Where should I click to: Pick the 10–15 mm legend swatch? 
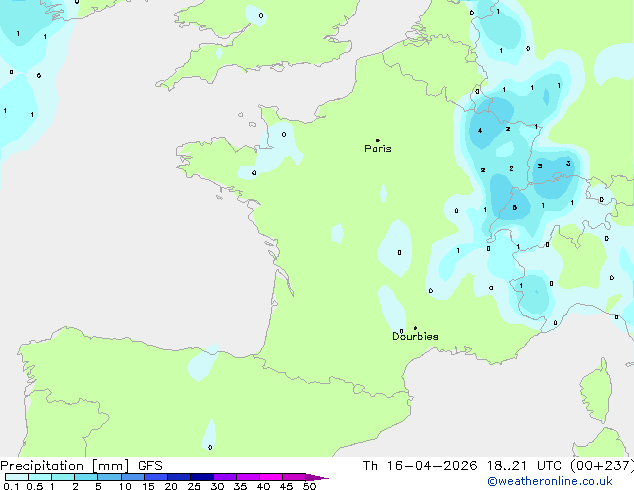(x=132, y=477)
